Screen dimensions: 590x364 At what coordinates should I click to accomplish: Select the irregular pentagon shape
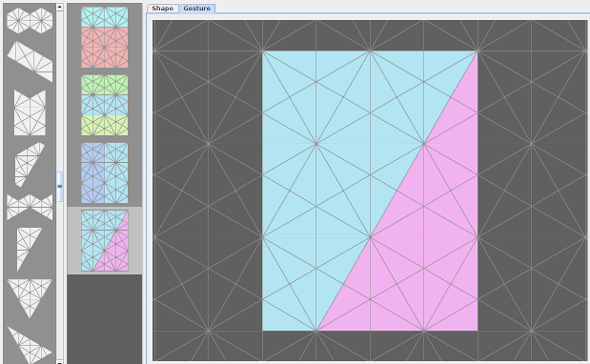pyautogui.click(x=30, y=165)
